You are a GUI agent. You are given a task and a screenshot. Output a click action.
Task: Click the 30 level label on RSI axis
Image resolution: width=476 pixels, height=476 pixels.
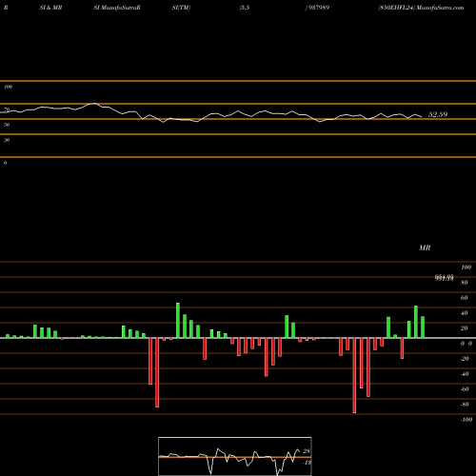coord(7,140)
